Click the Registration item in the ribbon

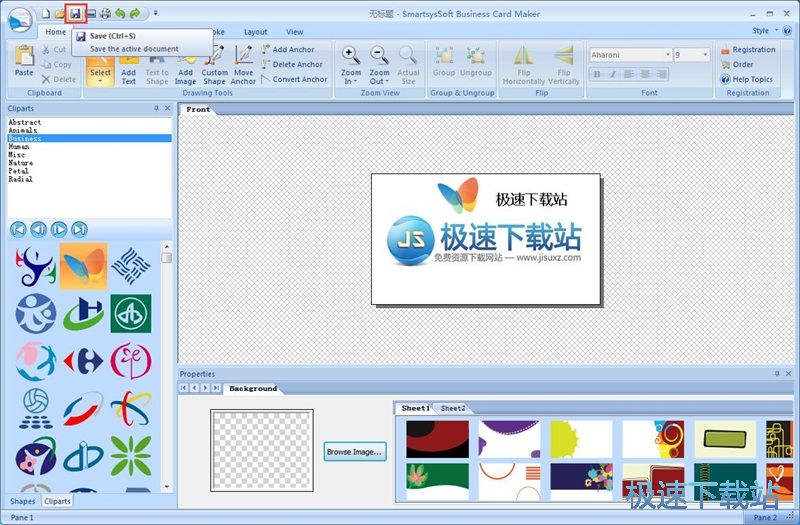pos(748,49)
